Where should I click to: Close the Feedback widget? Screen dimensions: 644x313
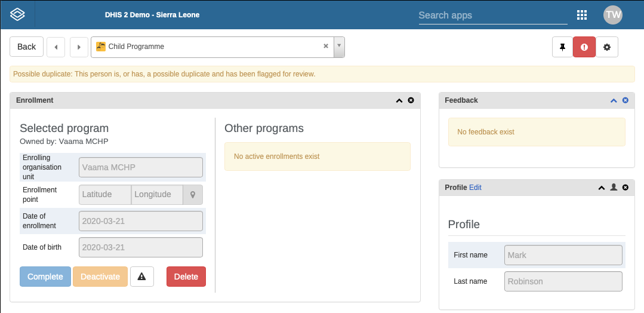coord(625,100)
